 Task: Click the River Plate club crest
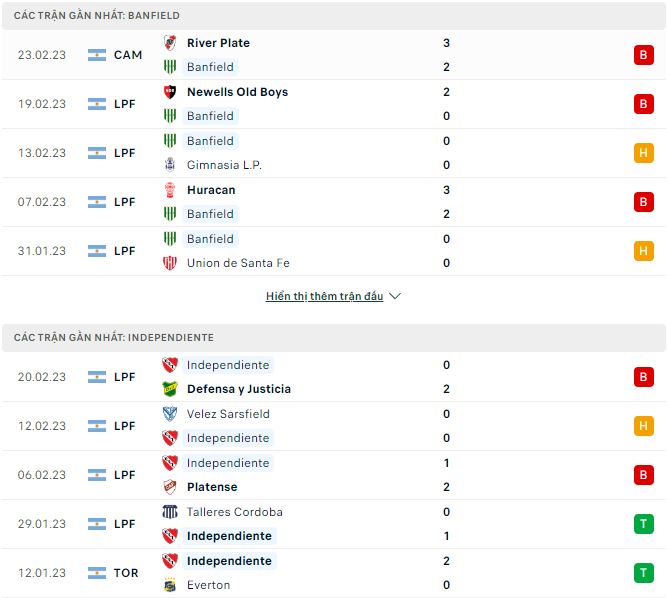[169, 43]
